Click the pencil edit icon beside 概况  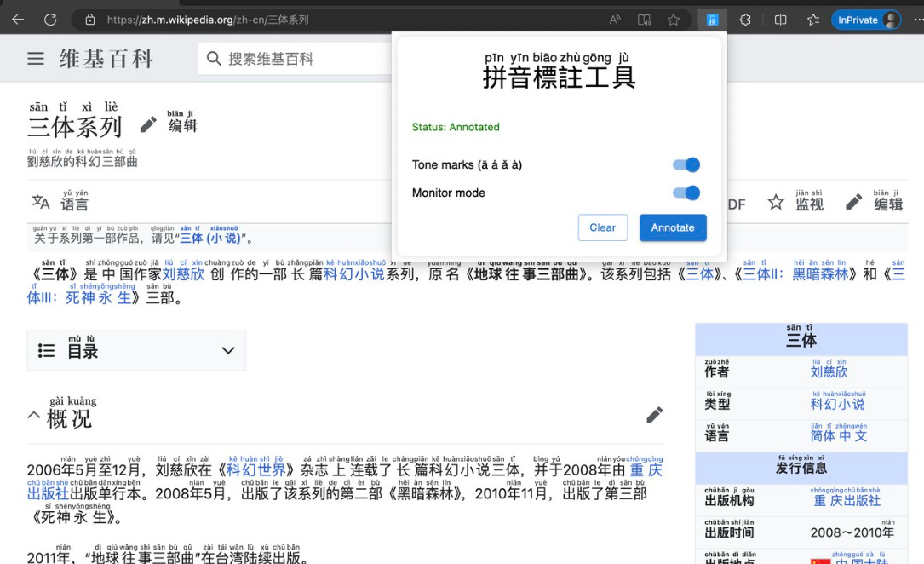click(654, 415)
